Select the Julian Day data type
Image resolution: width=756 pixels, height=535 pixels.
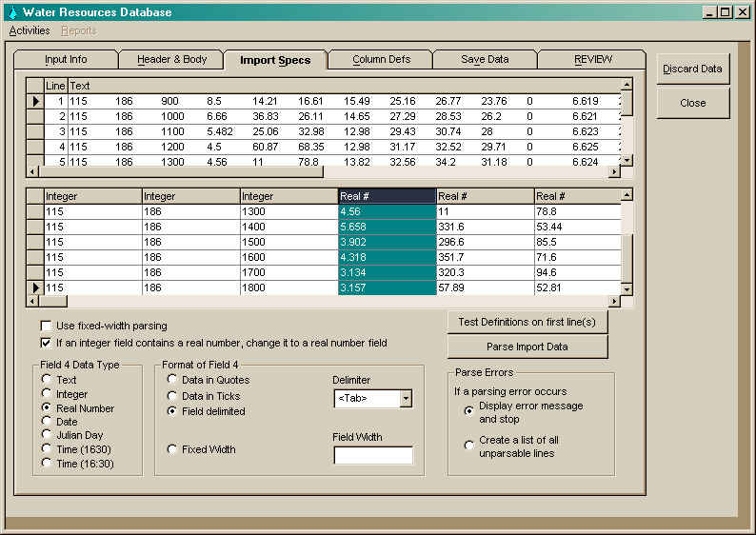point(47,435)
